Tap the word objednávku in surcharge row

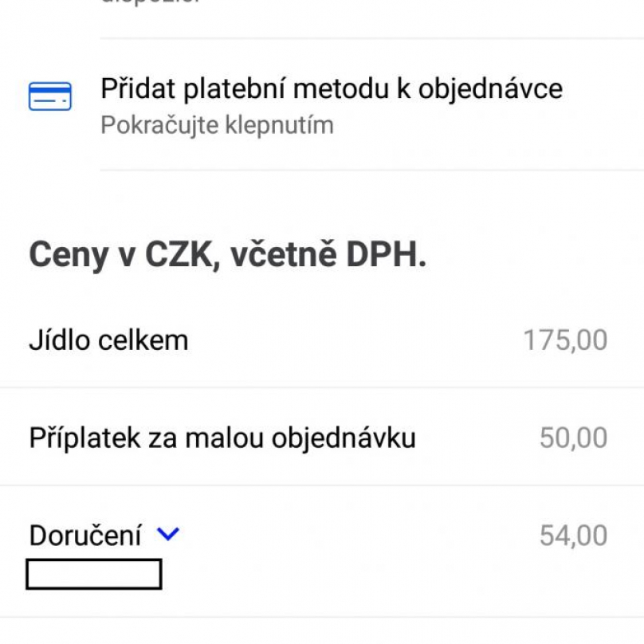[344, 438]
